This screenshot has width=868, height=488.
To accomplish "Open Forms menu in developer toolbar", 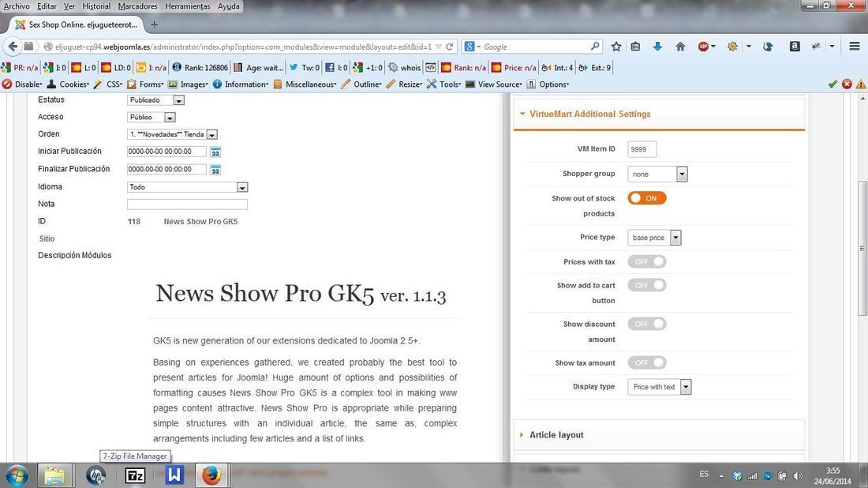I will pos(146,84).
